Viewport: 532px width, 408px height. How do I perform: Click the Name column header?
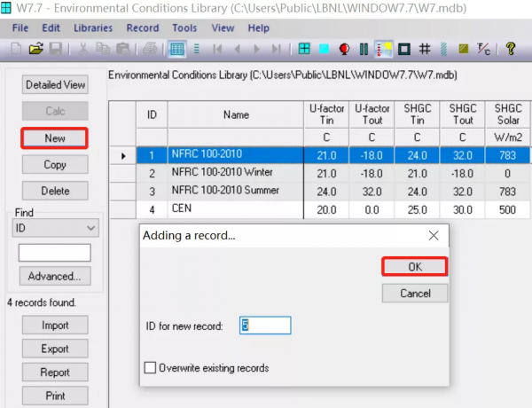point(236,114)
